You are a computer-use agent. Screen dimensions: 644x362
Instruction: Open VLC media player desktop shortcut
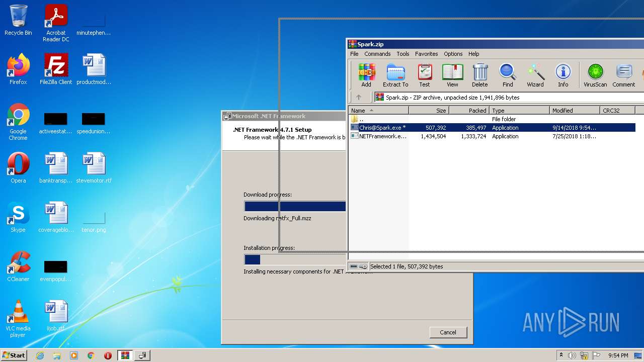tap(18, 319)
